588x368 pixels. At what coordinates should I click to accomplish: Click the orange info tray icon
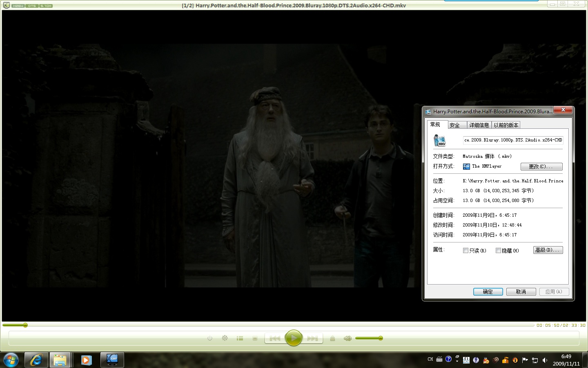pos(515,360)
